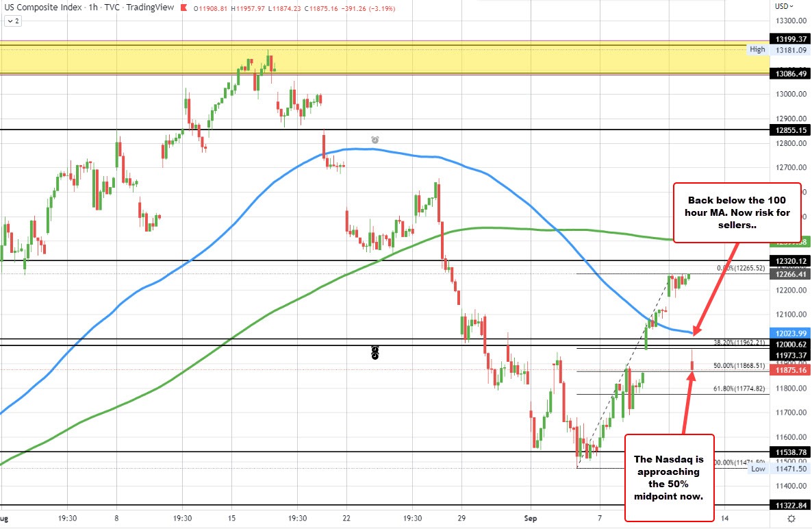Image resolution: width=812 pixels, height=529 pixels.
Task: Click the low value L11874.23 in header
Action: (284, 9)
